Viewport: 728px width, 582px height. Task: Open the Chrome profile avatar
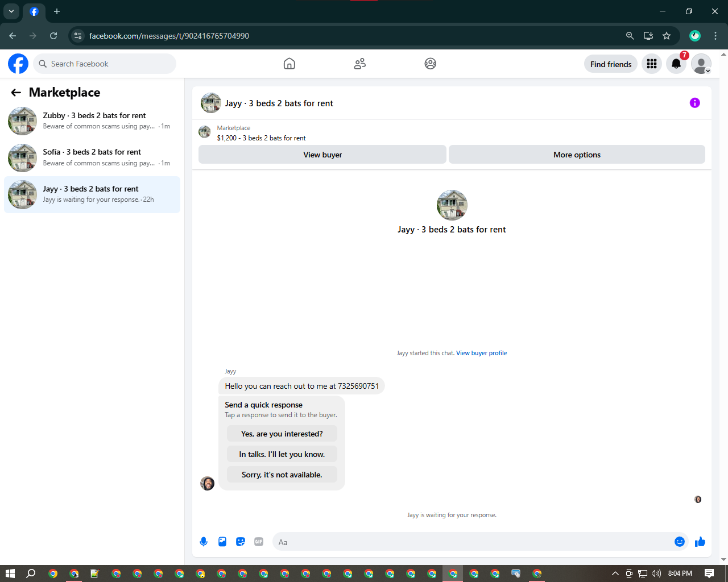[x=695, y=36]
